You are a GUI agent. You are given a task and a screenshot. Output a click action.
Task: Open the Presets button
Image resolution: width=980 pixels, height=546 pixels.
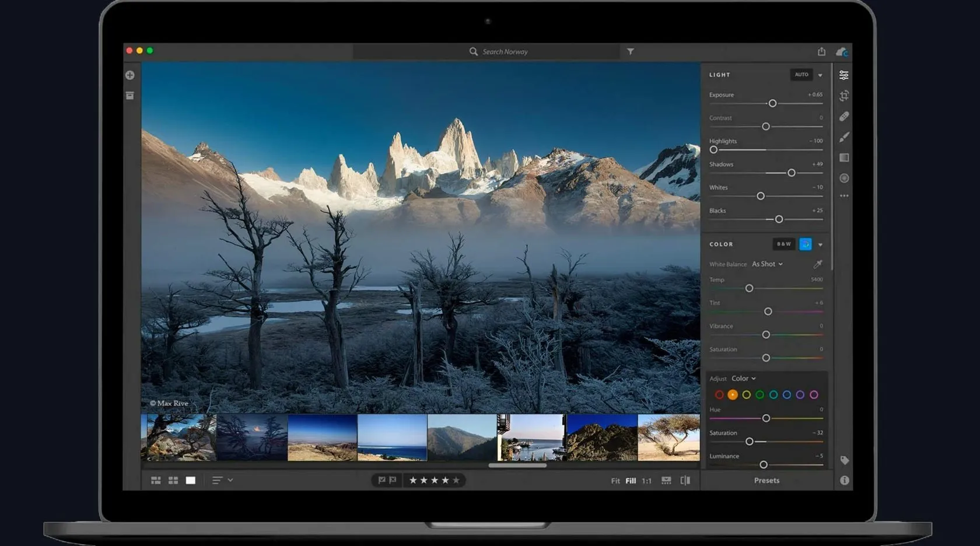coord(766,481)
